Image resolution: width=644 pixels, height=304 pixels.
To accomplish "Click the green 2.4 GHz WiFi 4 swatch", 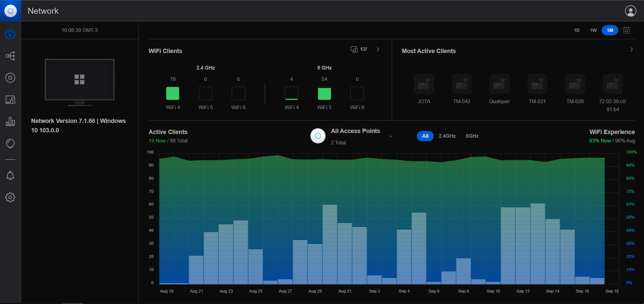I will 173,93.
